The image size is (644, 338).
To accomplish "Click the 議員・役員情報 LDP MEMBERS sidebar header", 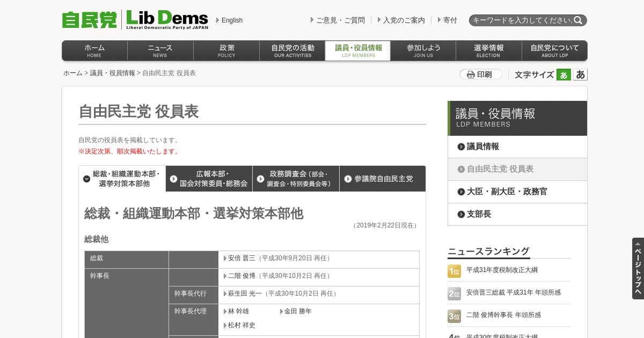I will [517, 118].
